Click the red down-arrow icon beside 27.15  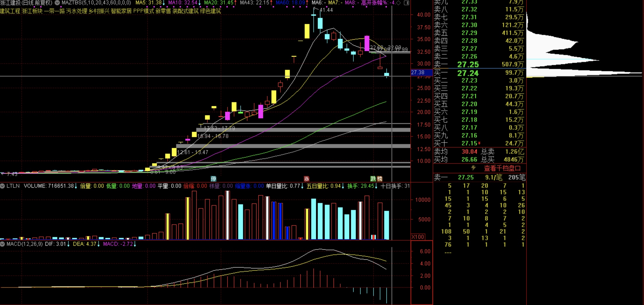pos(479,143)
